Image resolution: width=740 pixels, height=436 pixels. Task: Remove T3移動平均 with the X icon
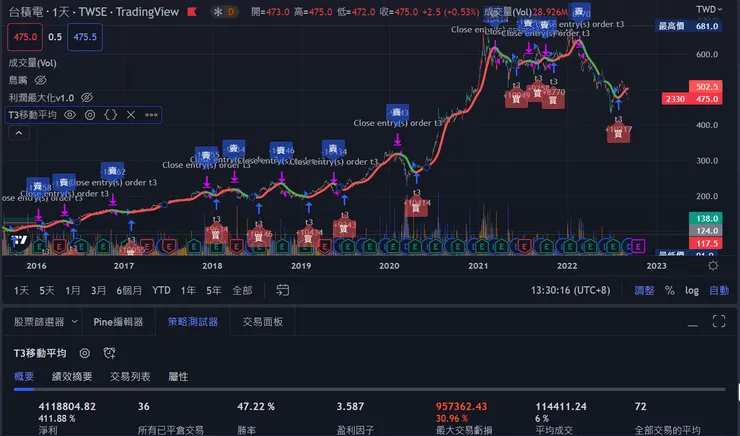(x=131, y=115)
